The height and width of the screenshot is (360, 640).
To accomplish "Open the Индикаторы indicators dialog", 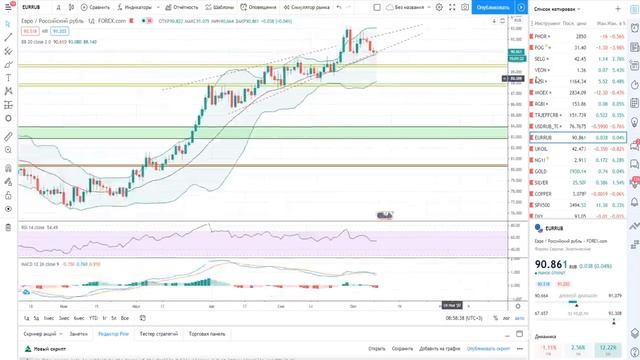I will coord(134,7).
